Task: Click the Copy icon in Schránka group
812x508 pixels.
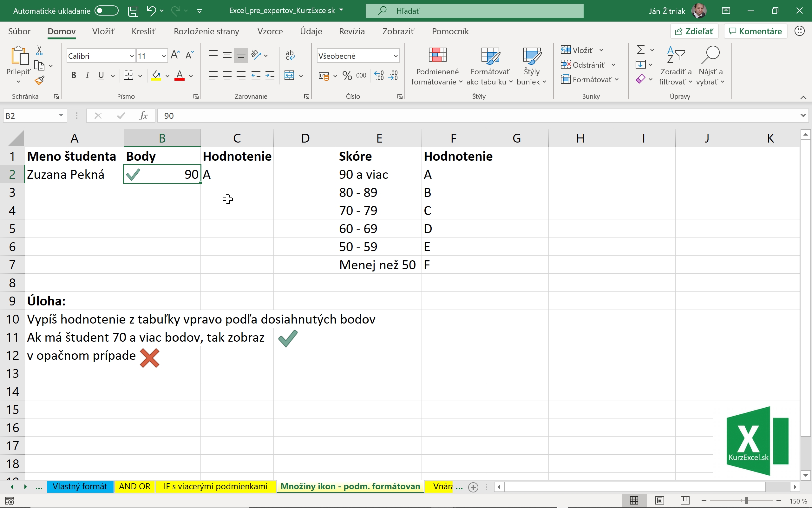Action: pyautogui.click(x=40, y=65)
